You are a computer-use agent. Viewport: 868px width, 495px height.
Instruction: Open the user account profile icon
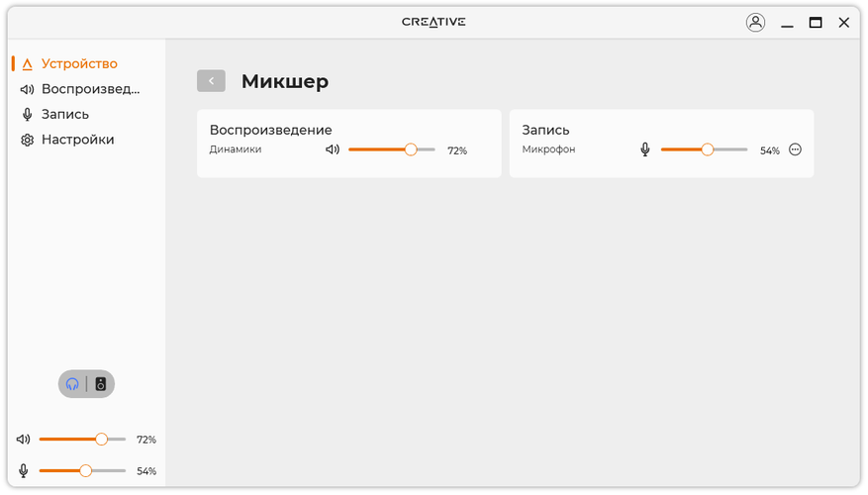[x=756, y=22]
